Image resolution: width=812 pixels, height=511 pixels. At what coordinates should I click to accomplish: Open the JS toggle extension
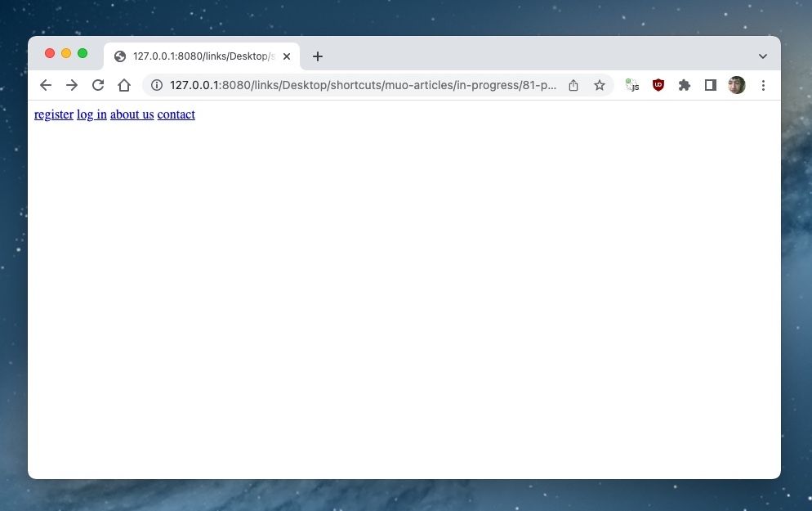(631, 85)
